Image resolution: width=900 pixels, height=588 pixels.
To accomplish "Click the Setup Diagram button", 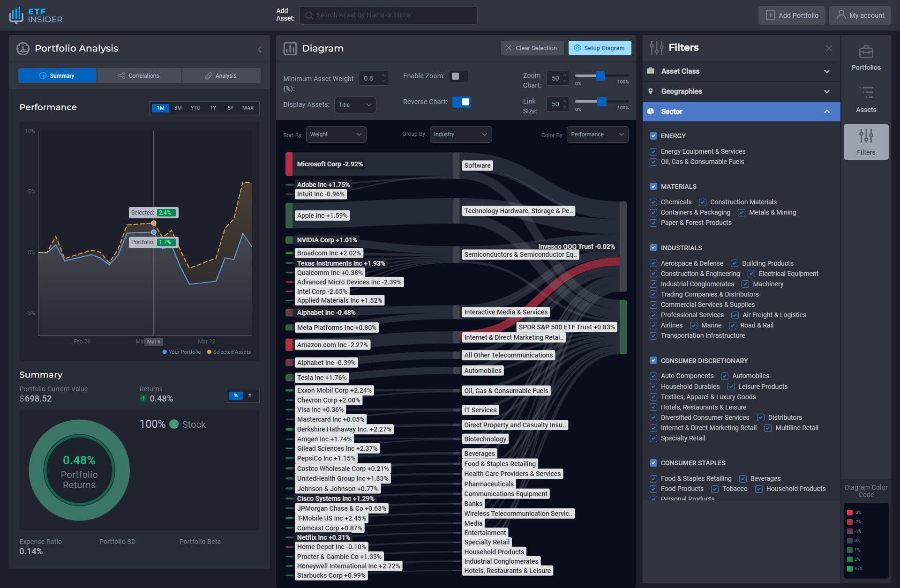I will click(x=599, y=47).
